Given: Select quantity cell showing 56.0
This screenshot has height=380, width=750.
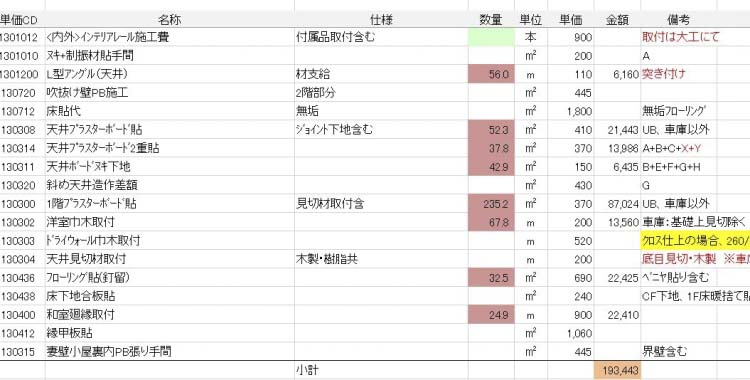Looking at the screenshot, I should (x=491, y=74).
